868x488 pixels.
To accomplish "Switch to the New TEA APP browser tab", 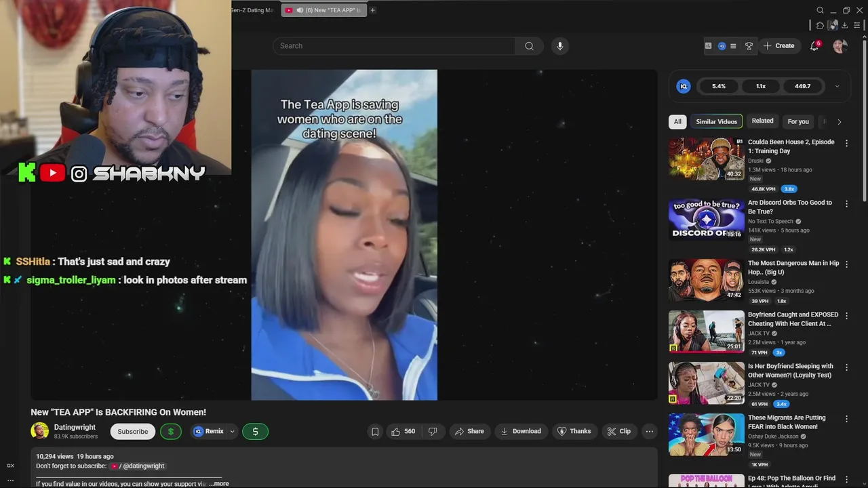I will (324, 10).
